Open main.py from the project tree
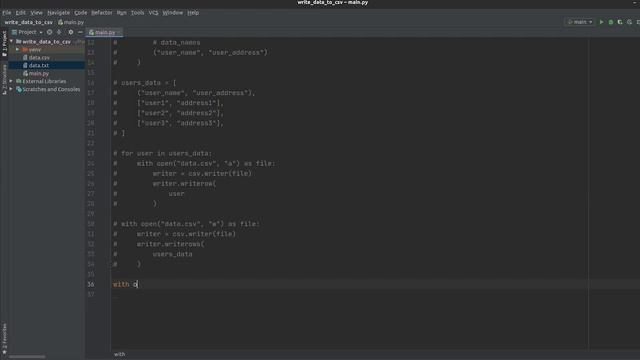640x360 pixels. pyautogui.click(x=39, y=73)
